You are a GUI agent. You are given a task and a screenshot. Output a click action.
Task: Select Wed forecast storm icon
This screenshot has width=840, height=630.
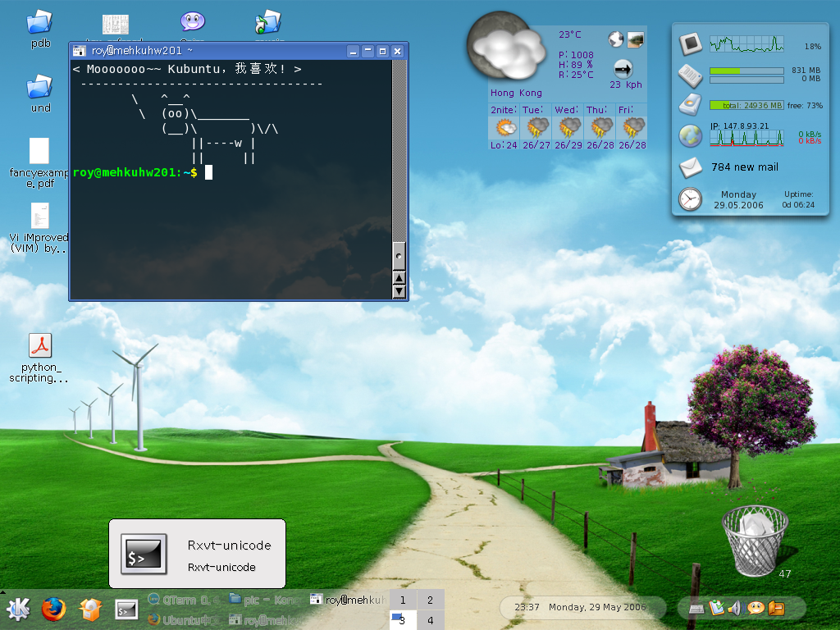[570, 128]
